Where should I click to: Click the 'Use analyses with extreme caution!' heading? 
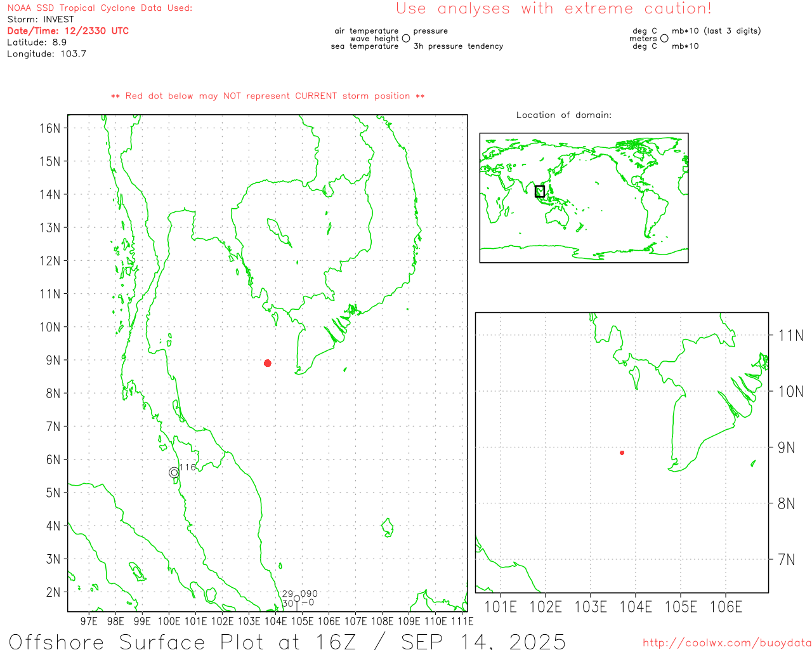[554, 9]
